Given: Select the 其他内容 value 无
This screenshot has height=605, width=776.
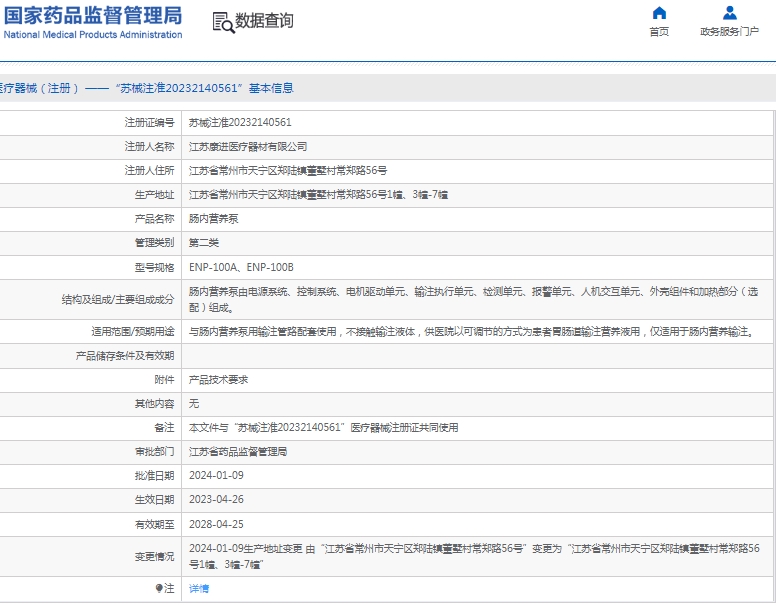Looking at the screenshot, I should click(194, 403).
